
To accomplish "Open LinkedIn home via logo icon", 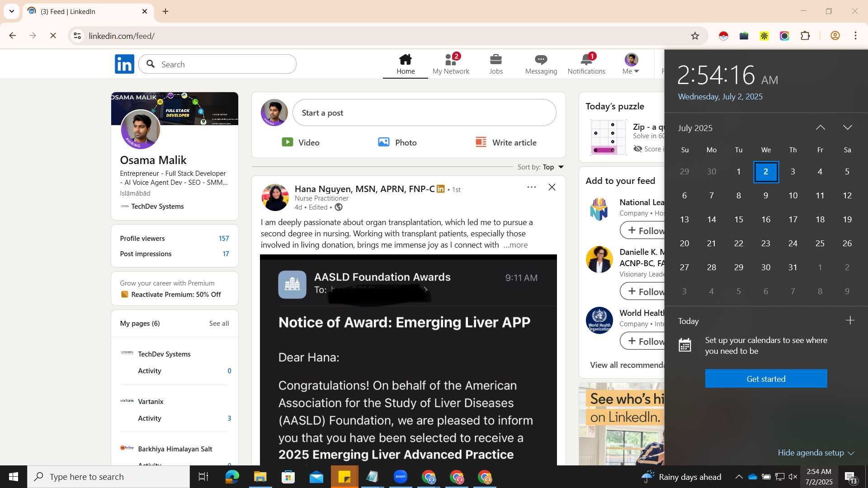I will point(124,64).
